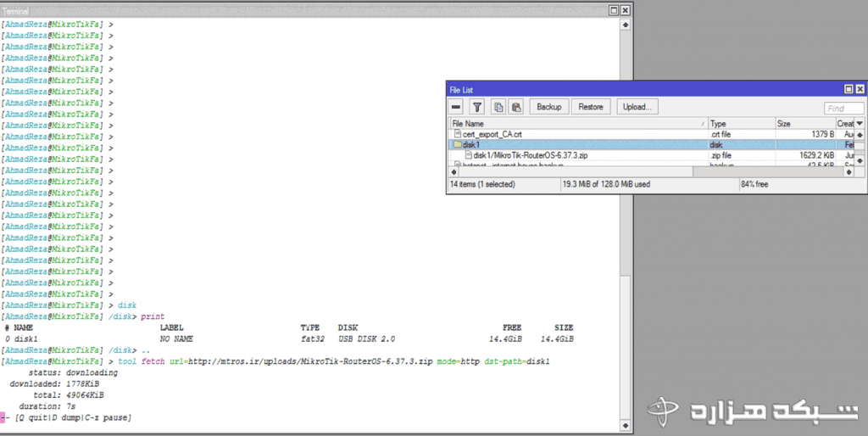This screenshot has height=436, width=868.
Task: Click the '[Q quit|D dump|C-z pause]' prompt
Action: point(73,417)
